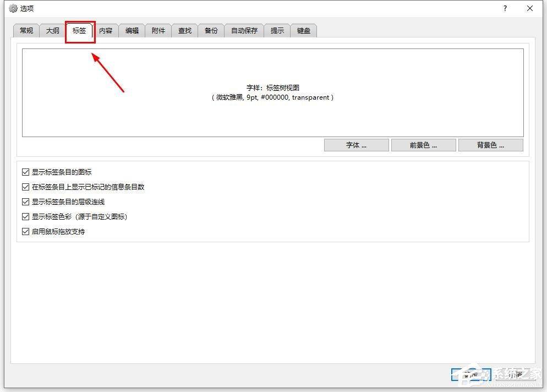The height and width of the screenshot is (392, 547).
Task: Close the 选项 dialog window
Action: 530,8
